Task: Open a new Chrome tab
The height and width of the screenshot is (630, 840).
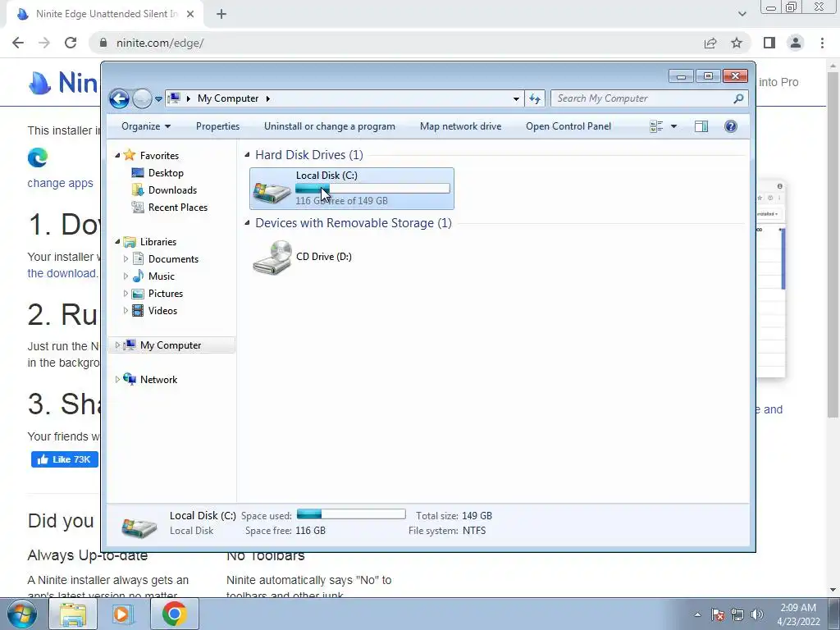Action: 221,15
